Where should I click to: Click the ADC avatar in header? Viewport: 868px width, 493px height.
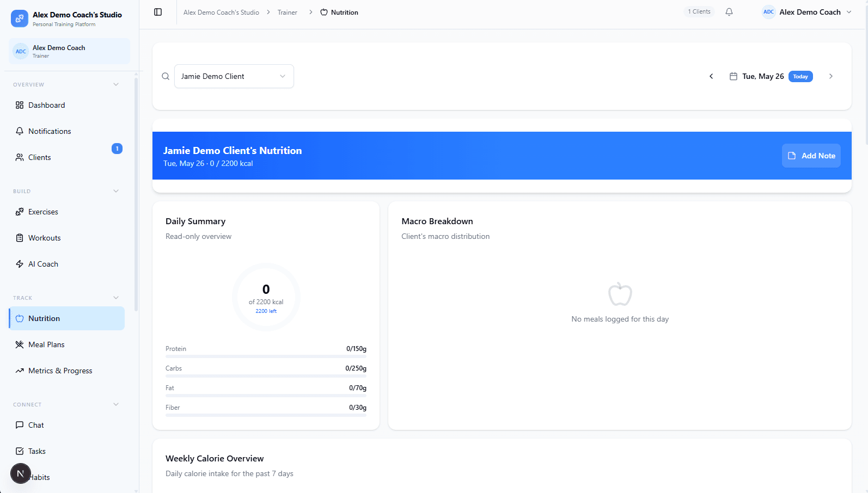click(768, 12)
